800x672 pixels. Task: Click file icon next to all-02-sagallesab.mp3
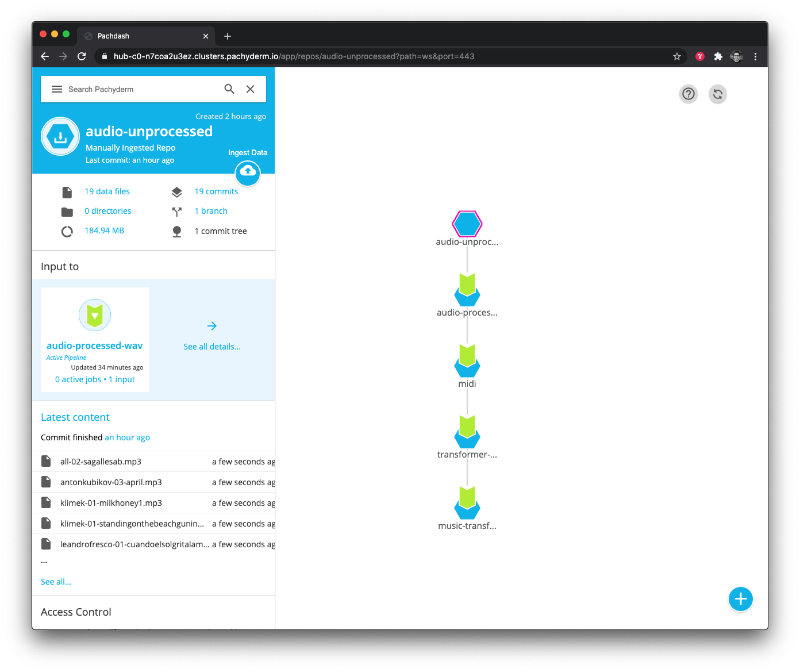tap(46, 461)
